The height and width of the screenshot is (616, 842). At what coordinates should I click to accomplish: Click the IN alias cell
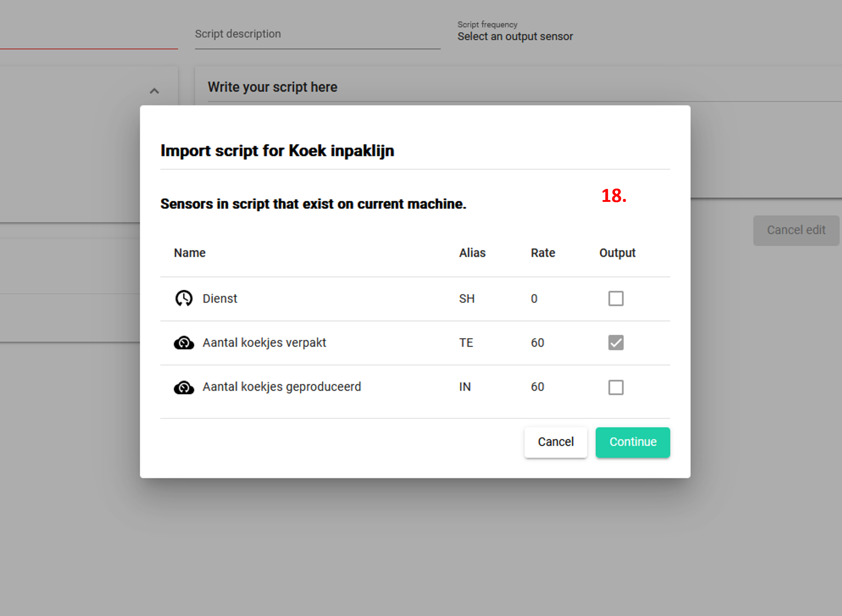[x=464, y=387]
